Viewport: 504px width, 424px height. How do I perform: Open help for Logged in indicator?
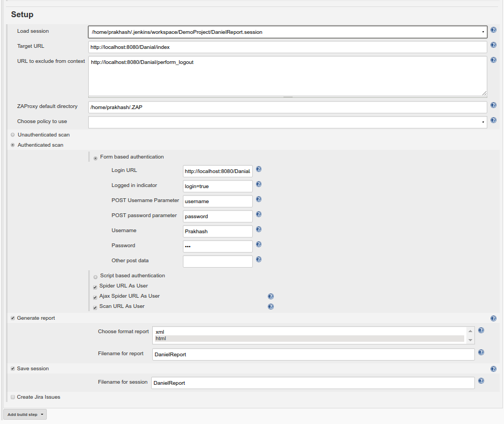click(x=258, y=184)
